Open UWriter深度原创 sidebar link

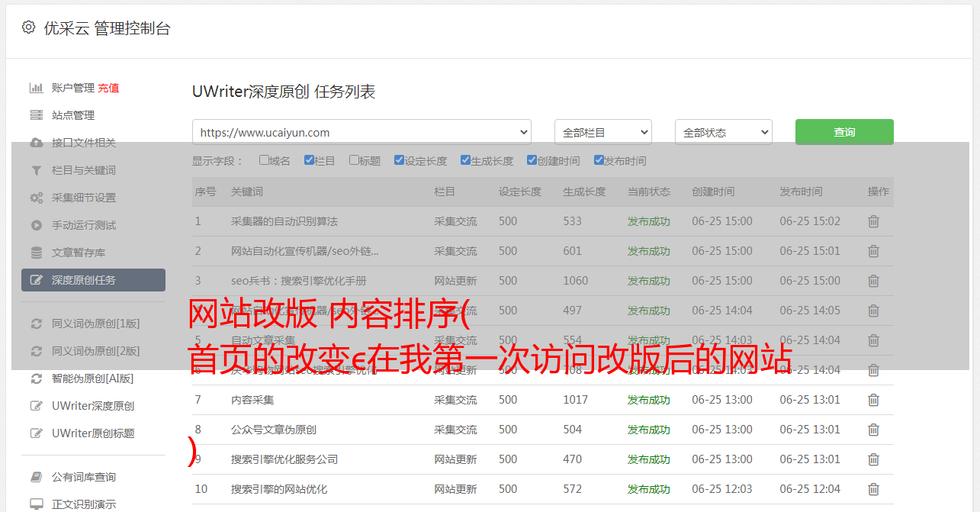coord(93,406)
